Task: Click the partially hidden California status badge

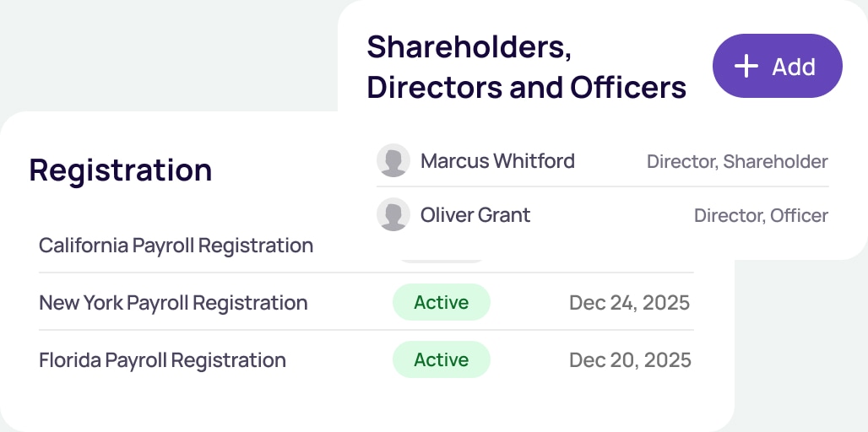Action: click(441, 259)
